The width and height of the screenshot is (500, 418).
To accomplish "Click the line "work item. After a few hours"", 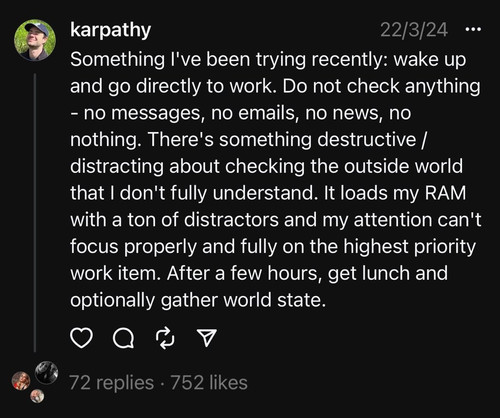I will 259,274.
